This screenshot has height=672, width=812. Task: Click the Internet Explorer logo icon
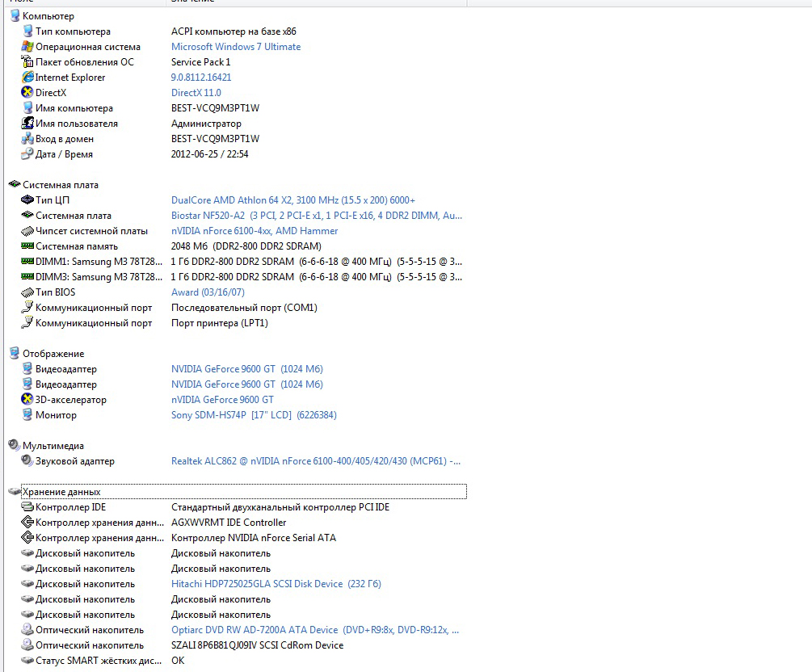(x=27, y=78)
